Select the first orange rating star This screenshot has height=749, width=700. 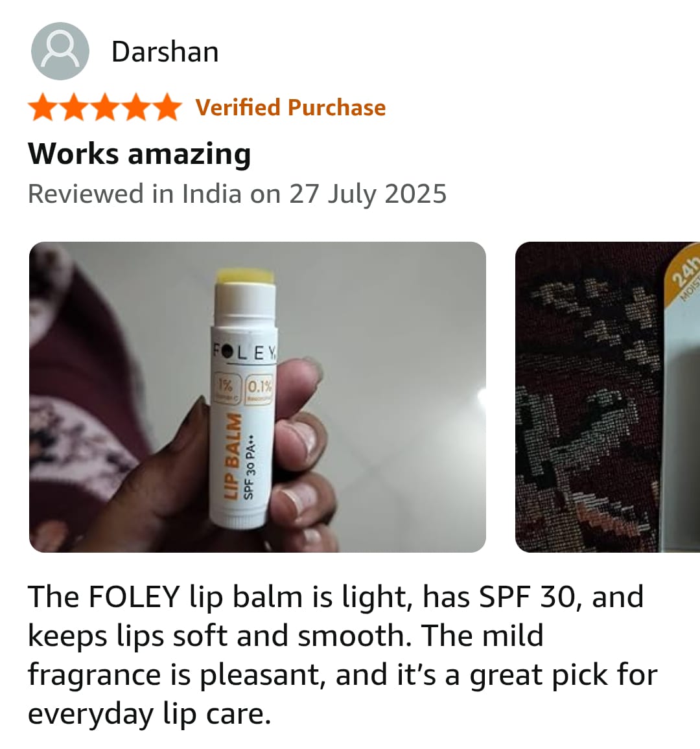[43, 107]
